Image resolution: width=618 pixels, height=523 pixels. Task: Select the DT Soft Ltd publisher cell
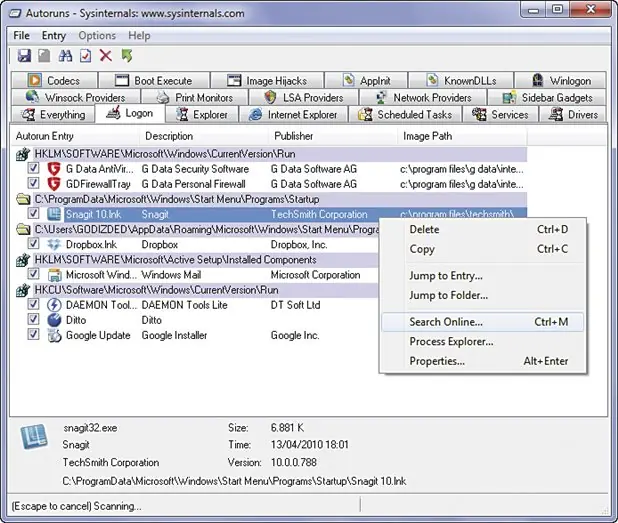295,305
